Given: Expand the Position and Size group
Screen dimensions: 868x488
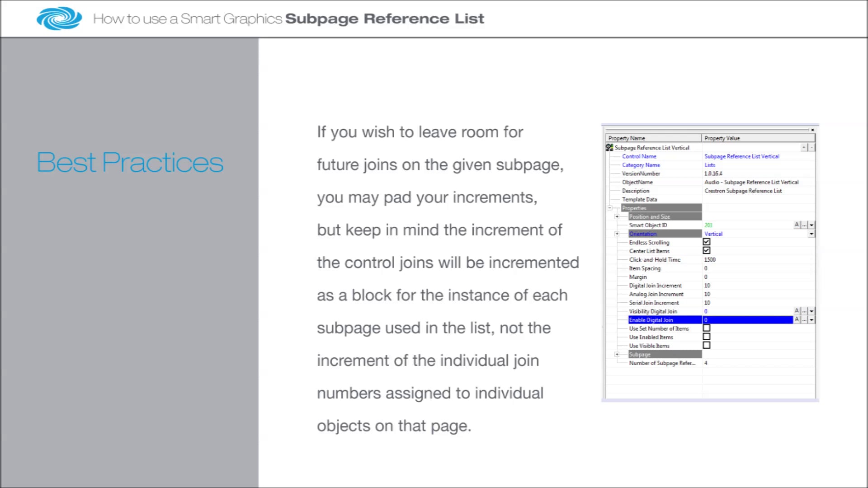Looking at the screenshot, I should [617, 217].
